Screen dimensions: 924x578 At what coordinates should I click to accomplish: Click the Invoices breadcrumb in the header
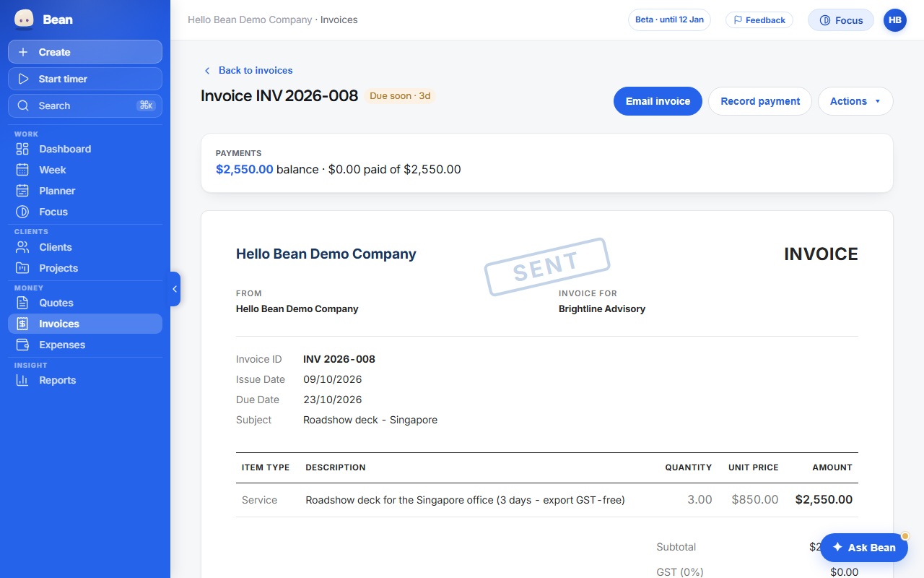pos(339,20)
